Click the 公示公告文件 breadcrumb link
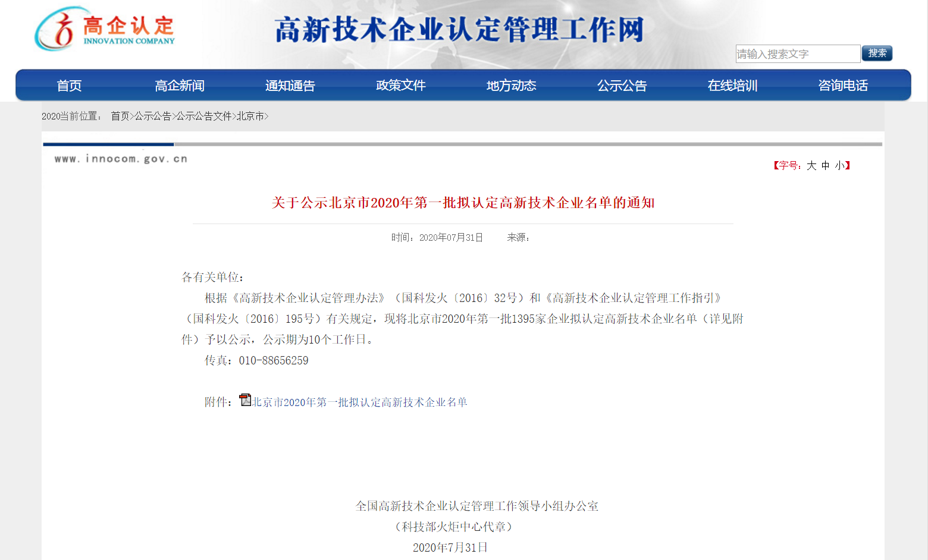This screenshot has height=560, width=928. pyautogui.click(x=203, y=117)
